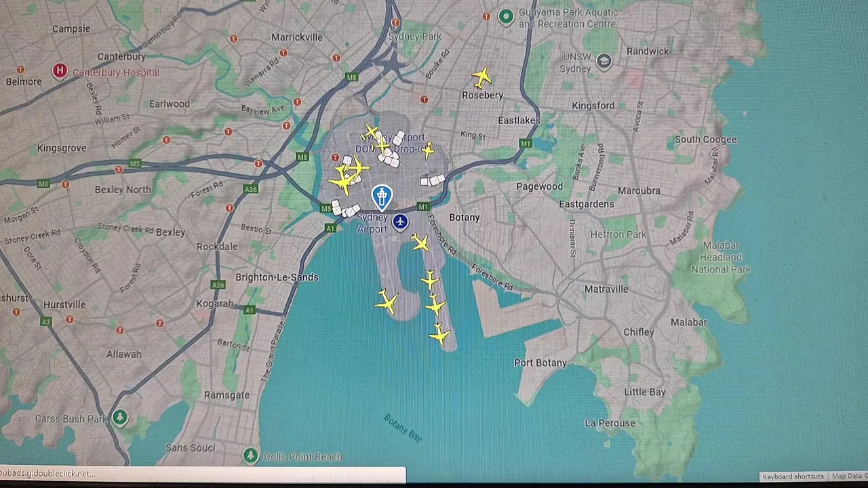Select the Sans Souci label
Image resolution: width=868 pixels, height=488 pixels.
pos(191,447)
